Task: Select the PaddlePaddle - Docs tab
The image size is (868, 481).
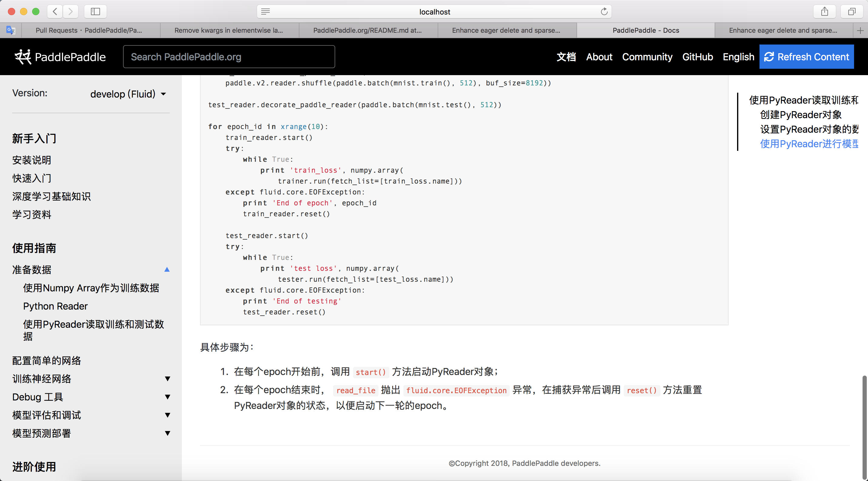Action: (646, 30)
